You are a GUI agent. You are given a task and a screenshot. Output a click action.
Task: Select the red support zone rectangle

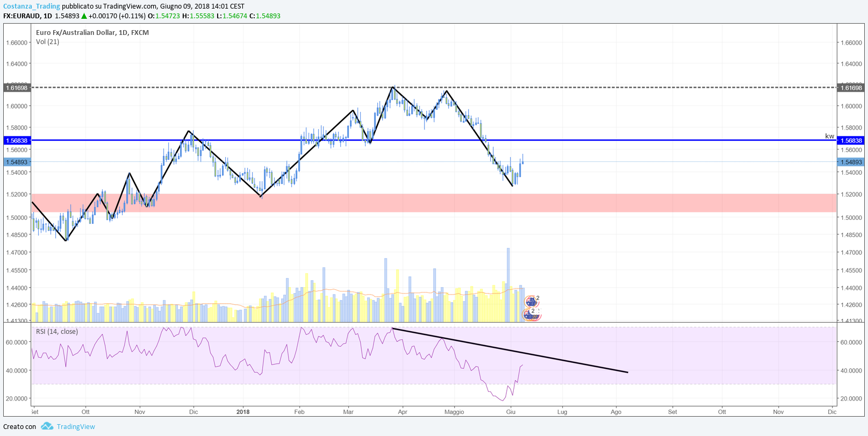click(434, 203)
